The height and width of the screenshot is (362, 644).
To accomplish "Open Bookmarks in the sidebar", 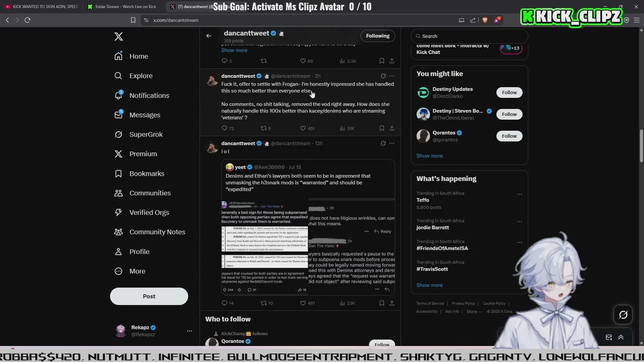I will coord(139,173).
